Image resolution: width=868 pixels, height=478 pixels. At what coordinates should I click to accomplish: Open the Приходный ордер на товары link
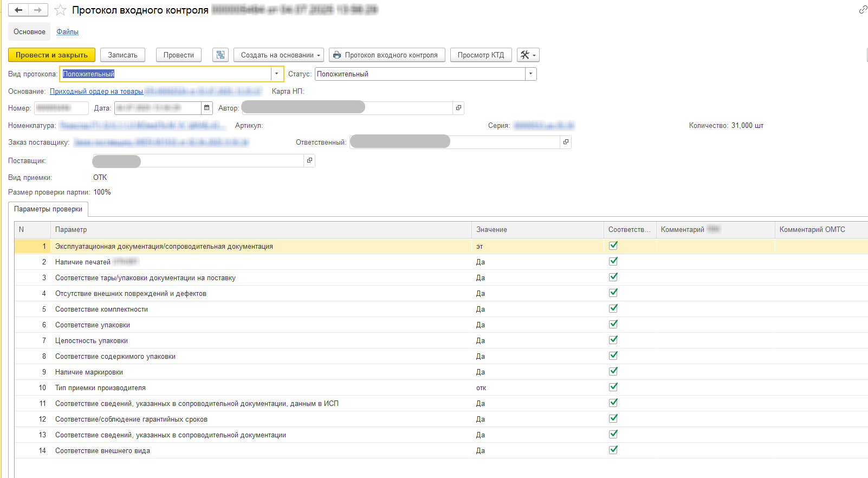click(96, 91)
